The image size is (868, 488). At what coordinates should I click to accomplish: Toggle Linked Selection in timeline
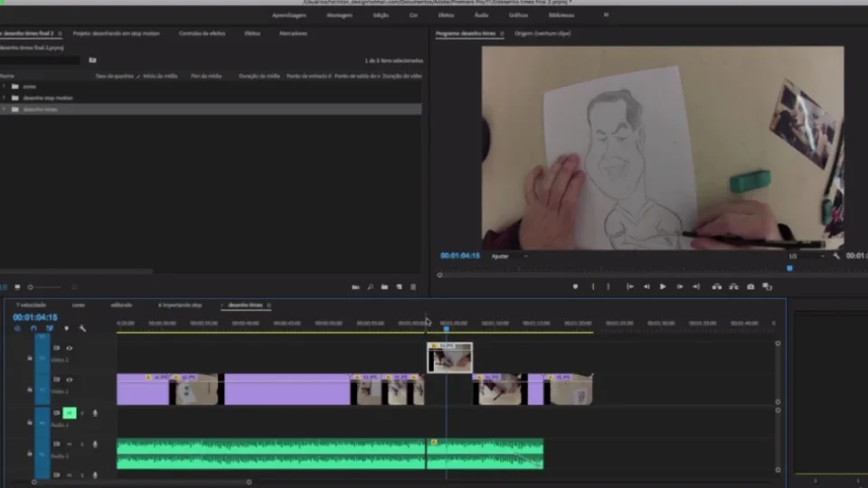tap(50, 328)
